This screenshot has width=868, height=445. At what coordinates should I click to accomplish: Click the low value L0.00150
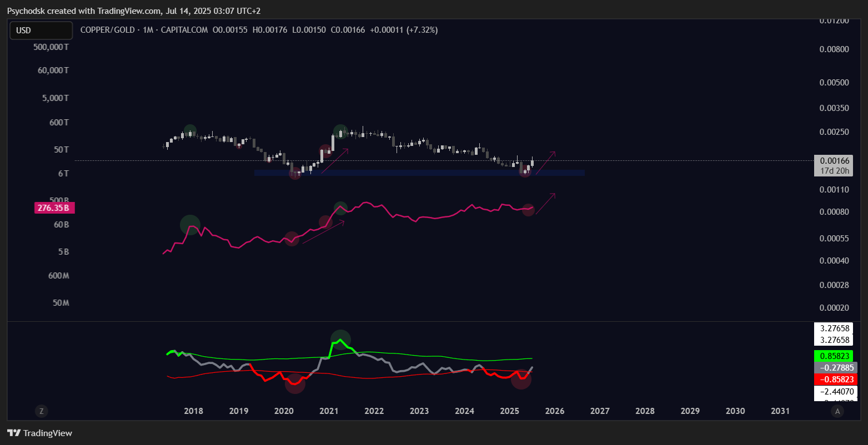(x=309, y=30)
